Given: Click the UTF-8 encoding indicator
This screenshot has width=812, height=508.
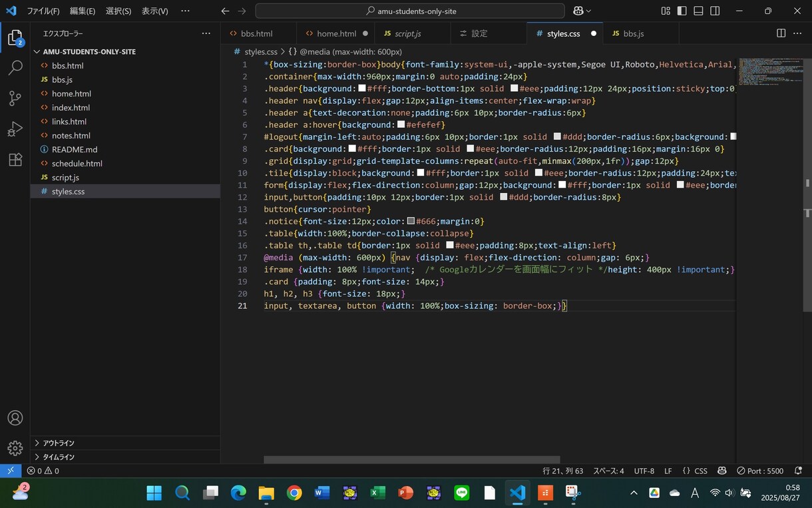Looking at the screenshot, I should 644,471.
